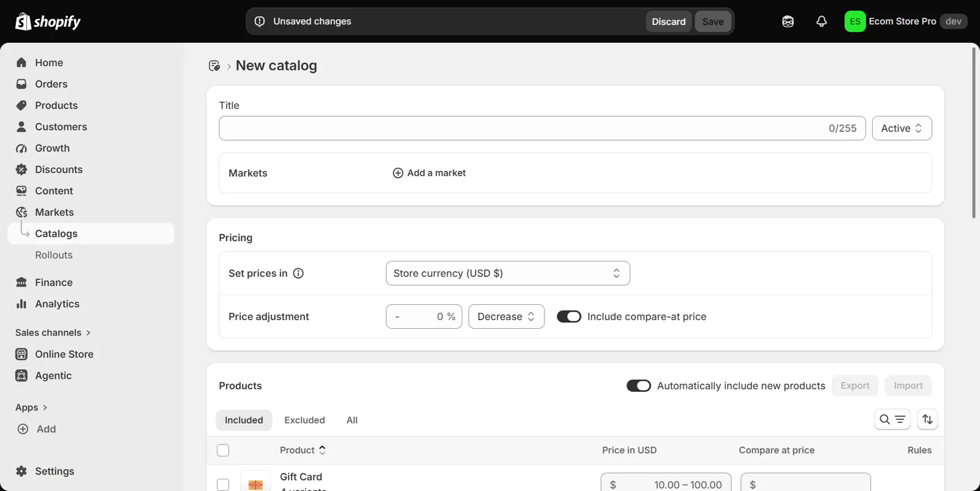Click the Content icon in sidebar
Screen dimensions: 980x491
pos(21,191)
